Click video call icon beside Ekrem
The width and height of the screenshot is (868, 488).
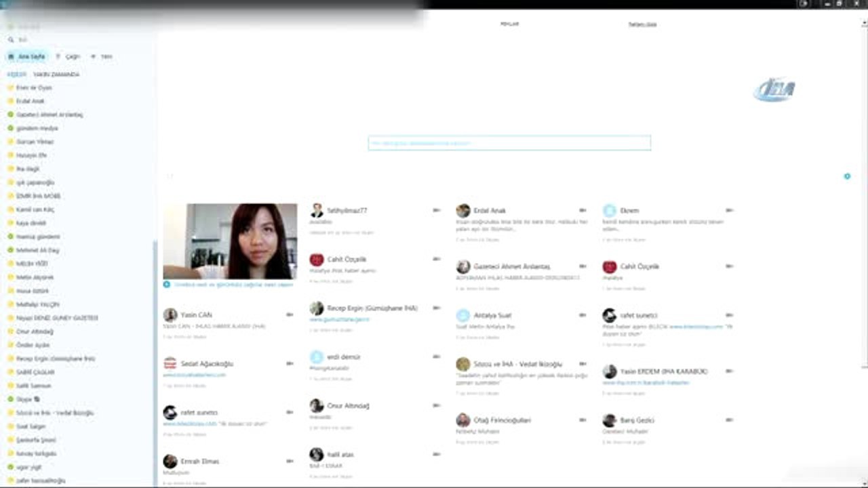click(x=729, y=210)
